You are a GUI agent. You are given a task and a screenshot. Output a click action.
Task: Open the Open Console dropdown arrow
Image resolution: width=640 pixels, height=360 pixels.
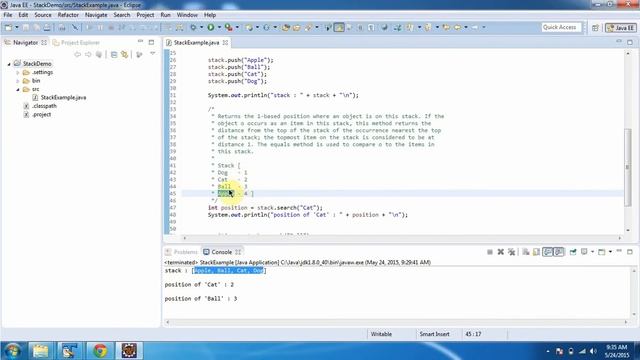(x=610, y=252)
